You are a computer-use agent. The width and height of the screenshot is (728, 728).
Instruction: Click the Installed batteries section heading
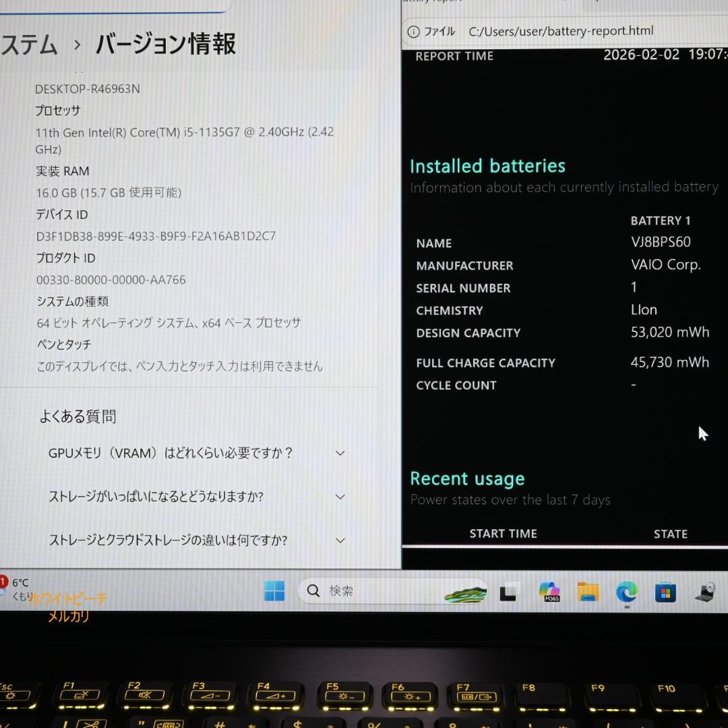(x=487, y=166)
